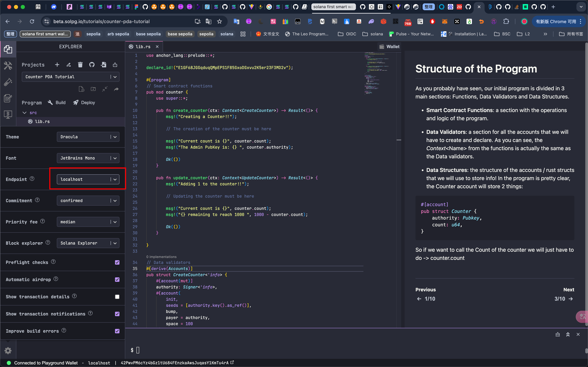Open the Font JetBrains Mono dropdown
The image size is (588, 367).
[88, 158]
